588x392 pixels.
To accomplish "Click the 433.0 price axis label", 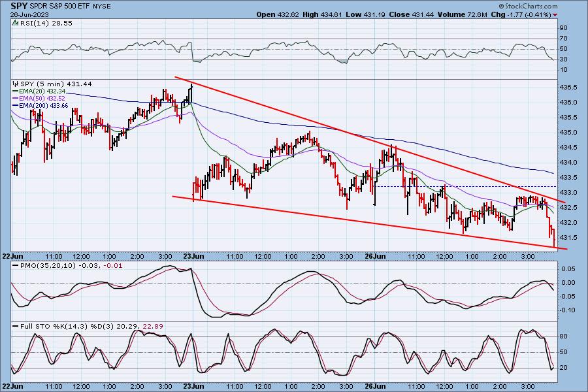I will click(x=568, y=193).
